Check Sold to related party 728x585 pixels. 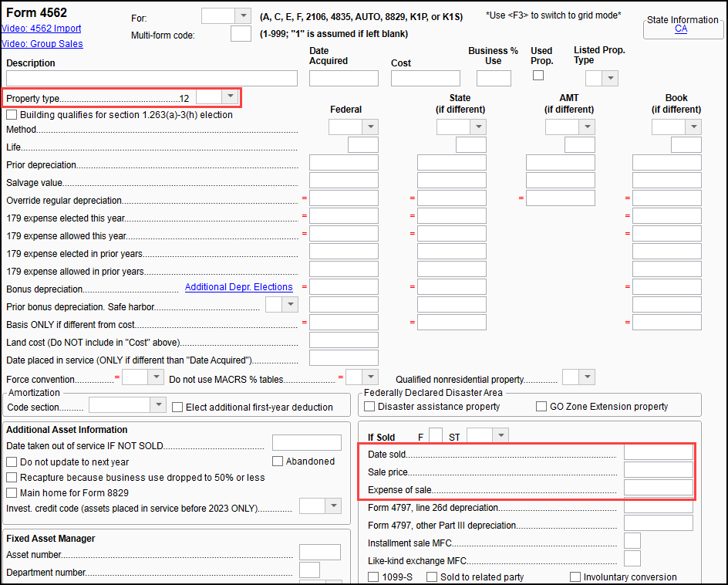[x=432, y=577]
